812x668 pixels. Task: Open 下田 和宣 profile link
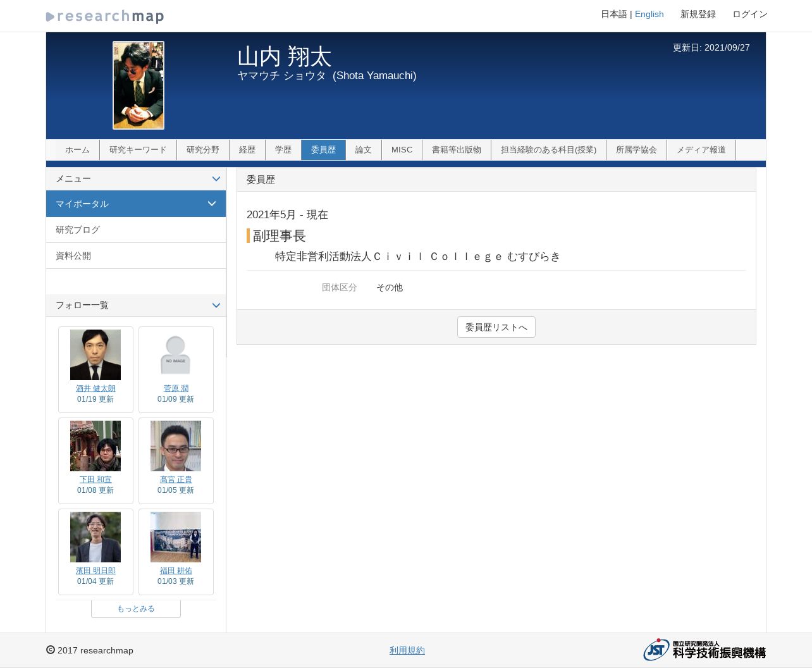click(95, 479)
